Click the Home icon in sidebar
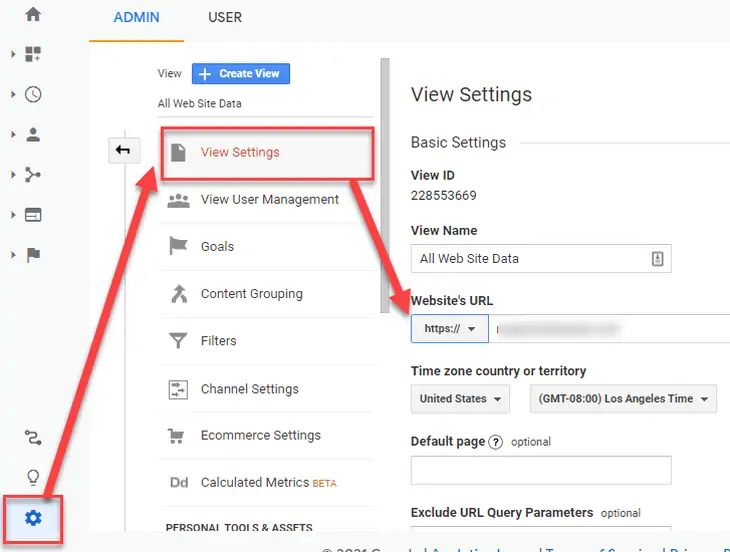 (33, 15)
